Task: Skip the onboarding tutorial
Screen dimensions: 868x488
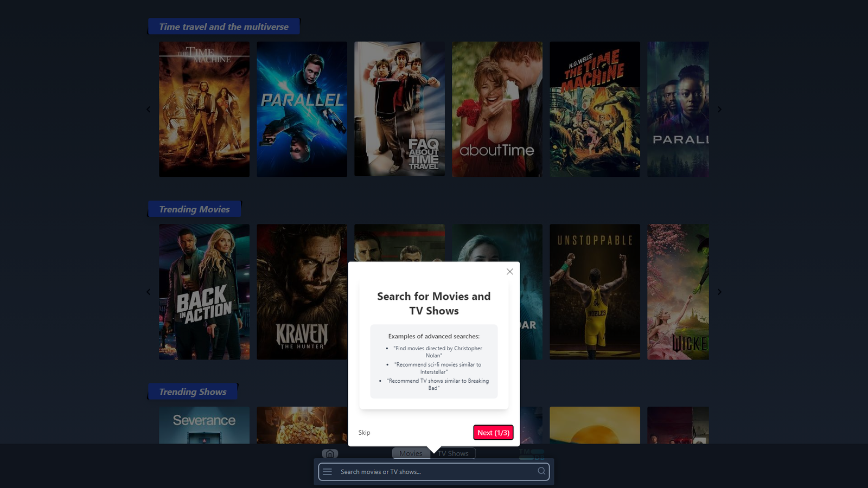Action: coord(364,433)
